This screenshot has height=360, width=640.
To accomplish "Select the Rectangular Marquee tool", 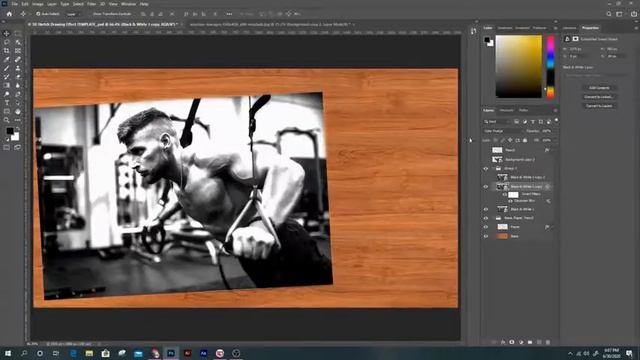I will pos(18,33).
